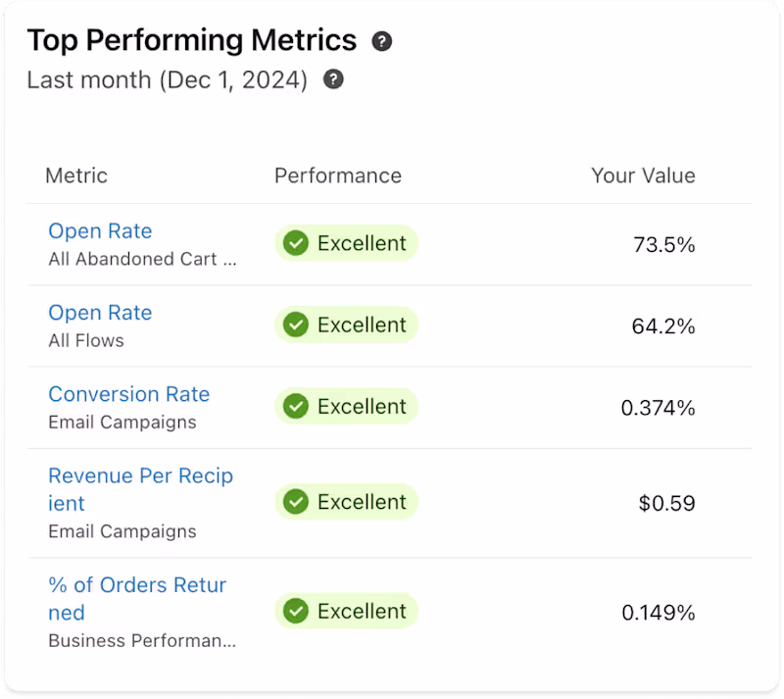Click green checkmark in Revenue Per Recipient row

tap(296, 502)
